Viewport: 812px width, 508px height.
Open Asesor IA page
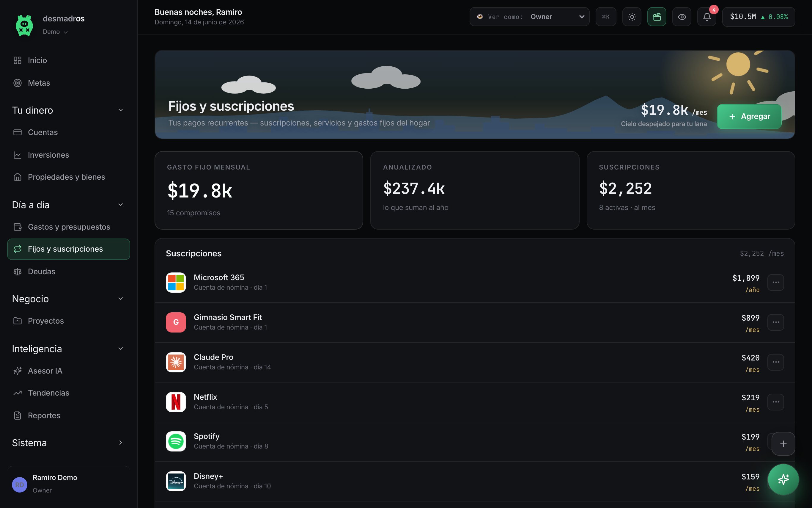tap(68, 371)
